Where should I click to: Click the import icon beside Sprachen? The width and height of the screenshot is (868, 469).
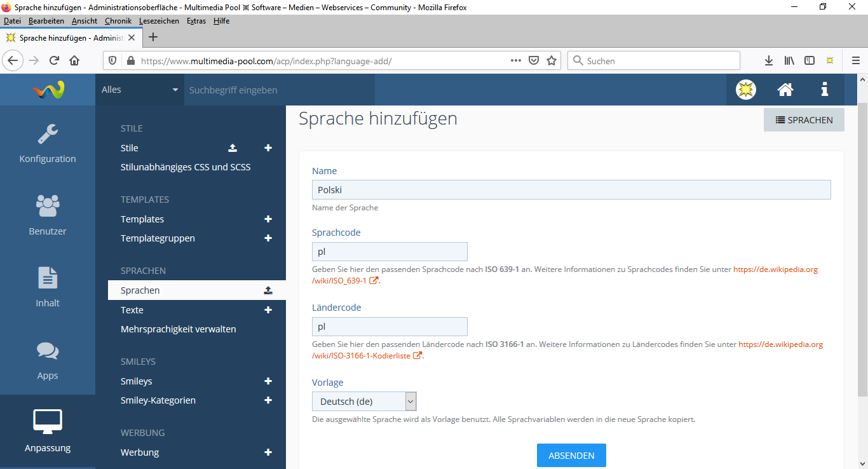(x=268, y=290)
